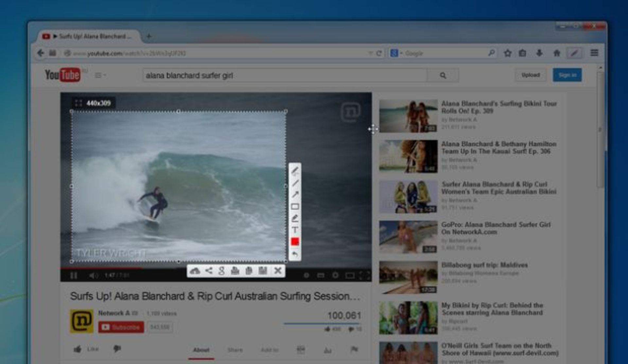Undo the last annotation
This screenshot has height=364, width=628.
coord(295,254)
